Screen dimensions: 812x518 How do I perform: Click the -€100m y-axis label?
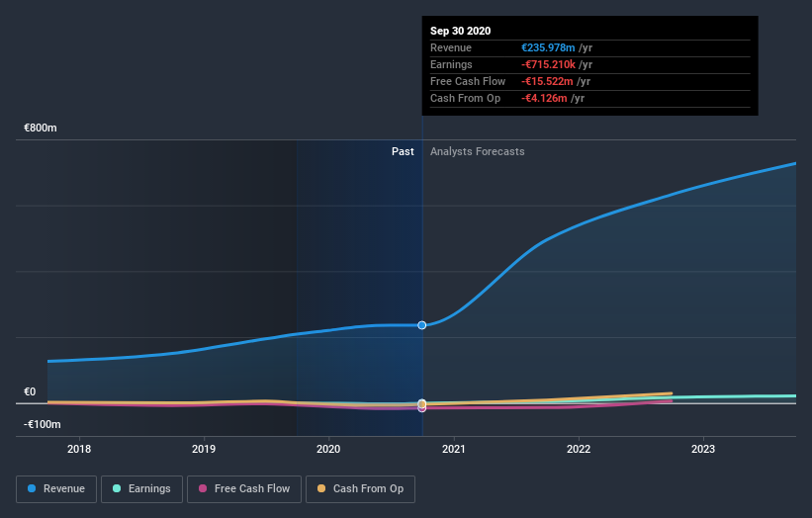pyautogui.click(x=42, y=424)
